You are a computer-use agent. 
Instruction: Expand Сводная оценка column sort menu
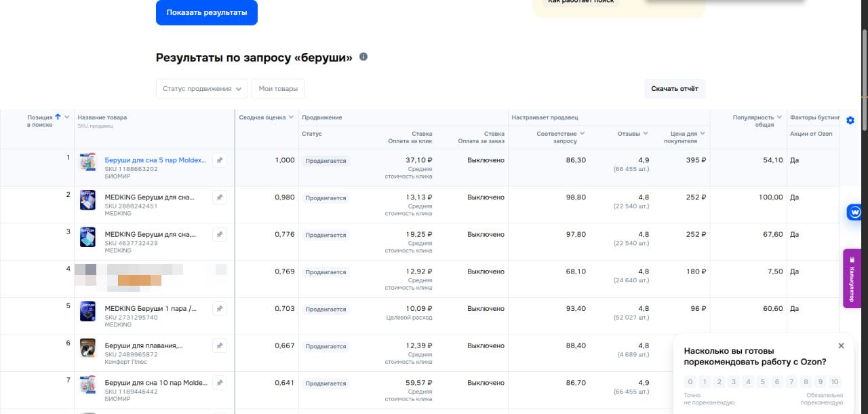pyautogui.click(x=291, y=117)
